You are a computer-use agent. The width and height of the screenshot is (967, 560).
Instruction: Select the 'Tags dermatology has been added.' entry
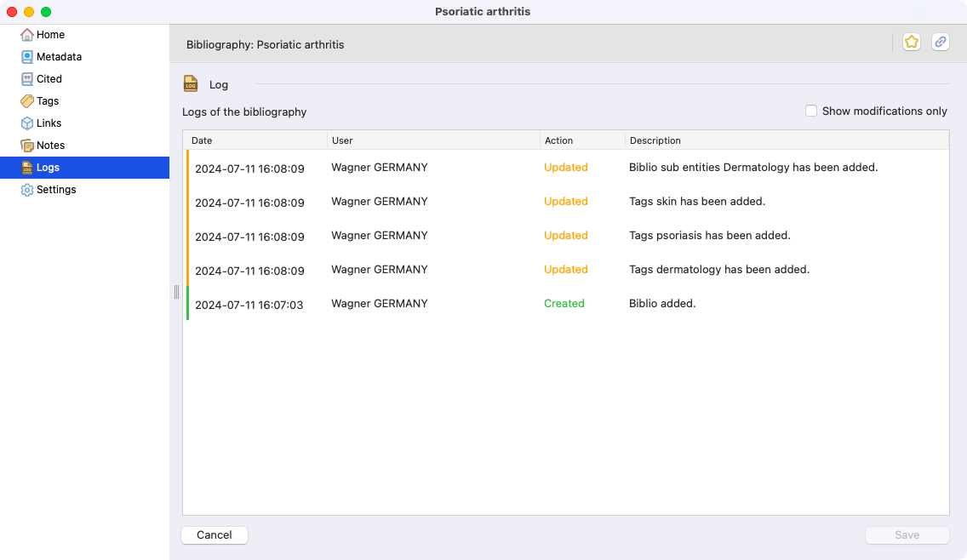click(x=568, y=270)
